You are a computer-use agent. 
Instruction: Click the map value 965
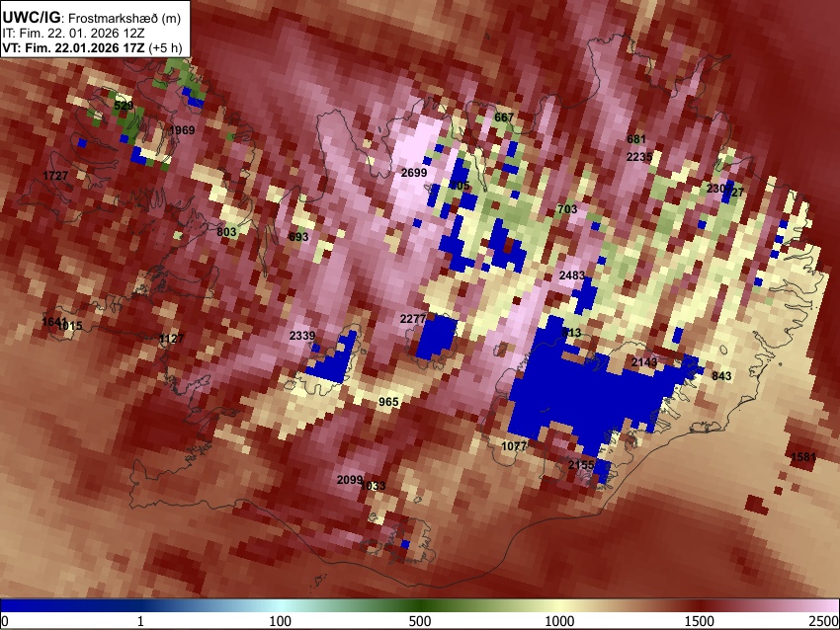click(388, 402)
